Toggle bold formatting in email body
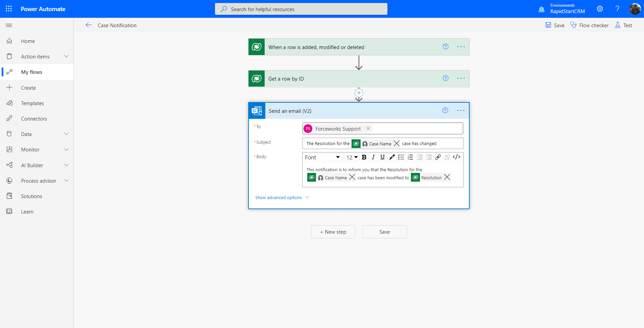Screen dimensions: 644x328 click(364, 157)
